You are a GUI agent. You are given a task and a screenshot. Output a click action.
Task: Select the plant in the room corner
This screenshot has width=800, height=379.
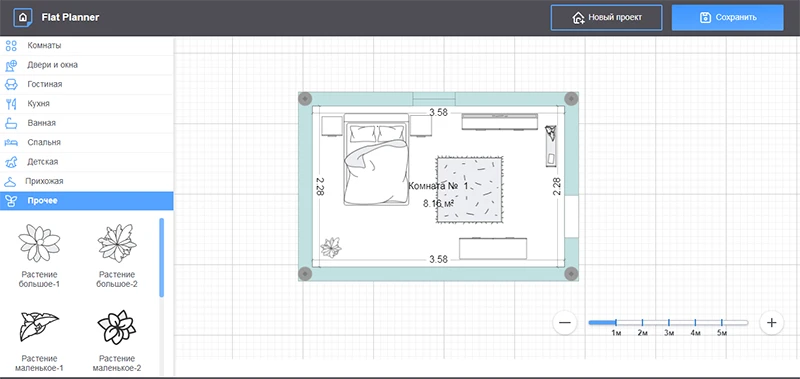tap(331, 247)
